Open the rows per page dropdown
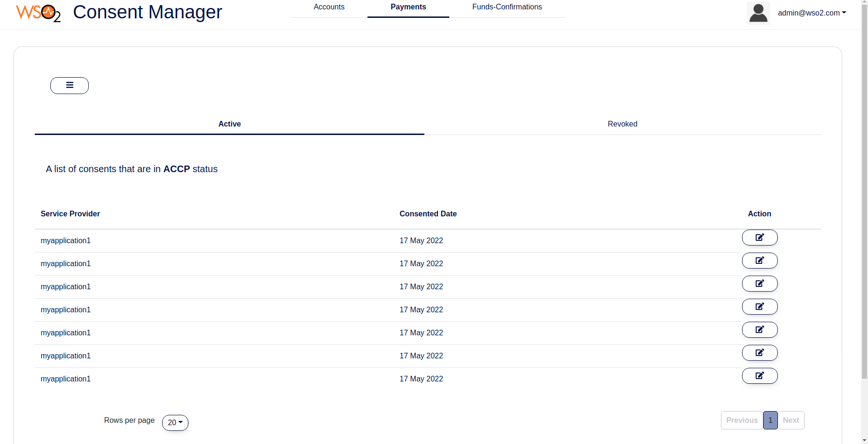This screenshot has width=868, height=444. pyautogui.click(x=175, y=422)
